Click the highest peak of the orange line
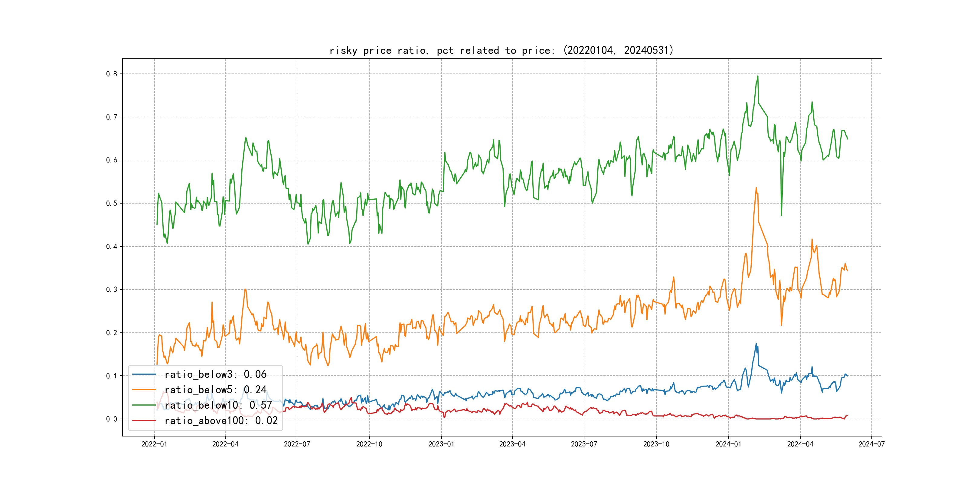 click(x=756, y=188)
